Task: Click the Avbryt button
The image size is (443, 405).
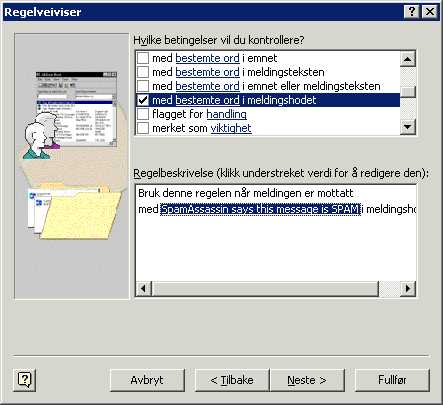Action: point(147,380)
